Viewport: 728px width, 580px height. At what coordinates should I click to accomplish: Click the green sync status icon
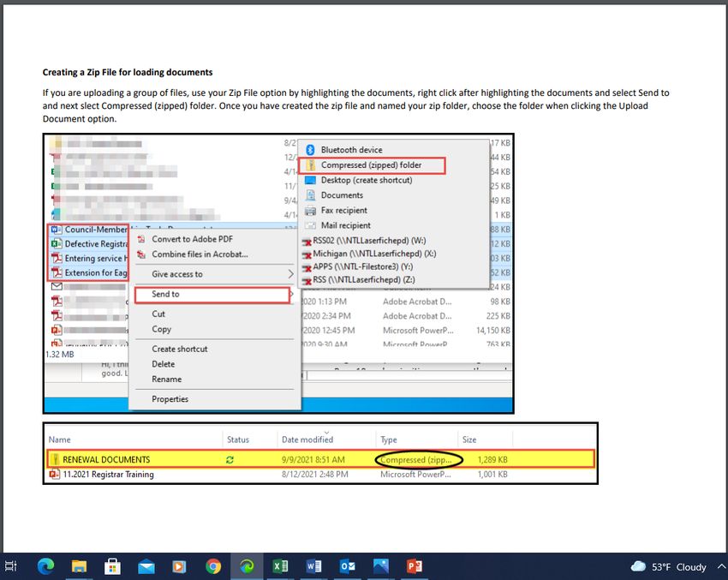(x=230, y=460)
